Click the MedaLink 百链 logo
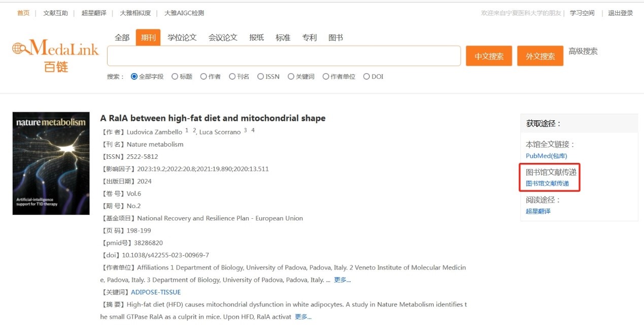644x335 pixels. click(55, 55)
